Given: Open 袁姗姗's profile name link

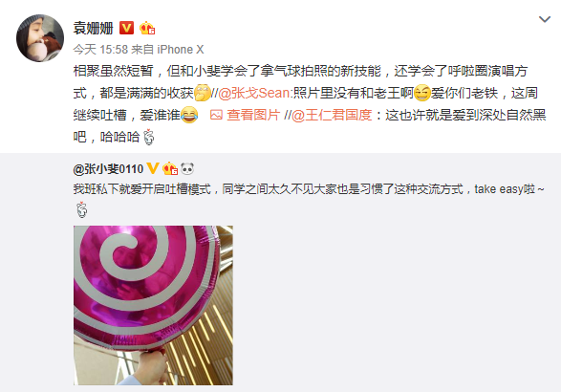Looking at the screenshot, I should 93,28.
